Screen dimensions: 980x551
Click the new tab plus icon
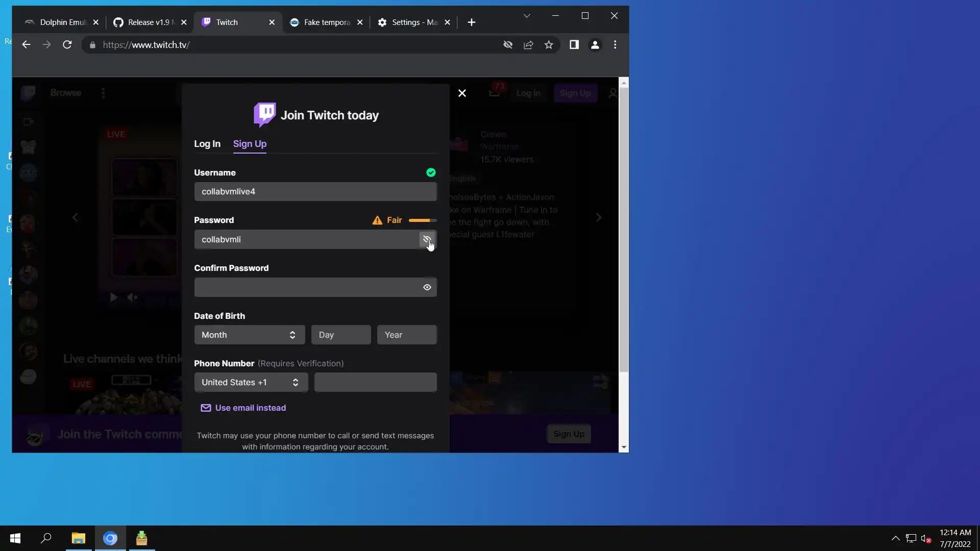click(x=471, y=22)
